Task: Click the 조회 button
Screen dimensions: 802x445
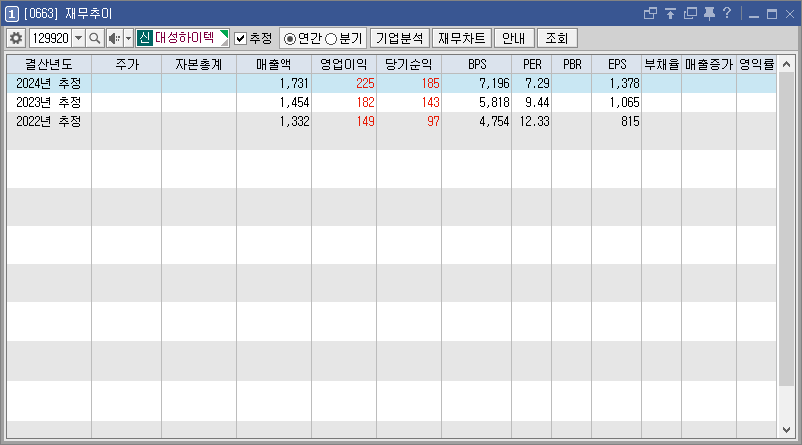Action: (557, 38)
